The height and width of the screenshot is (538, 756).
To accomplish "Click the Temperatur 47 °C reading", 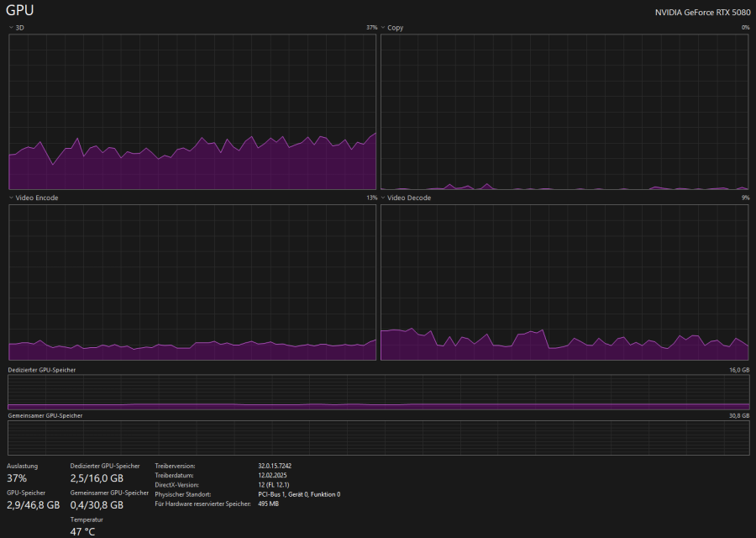I will 83,531.
